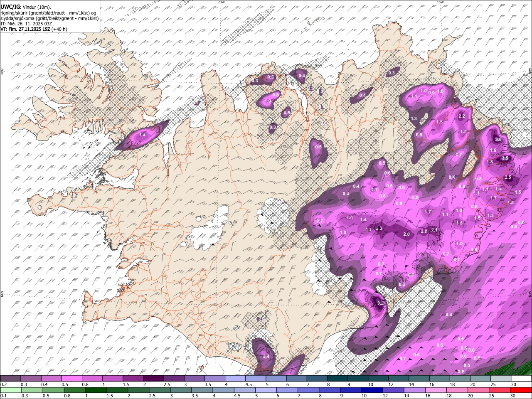The height and width of the screenshot is (399, 532).
Task: Click the bright red swatch ending the lower scale
Action: point(521,390)
